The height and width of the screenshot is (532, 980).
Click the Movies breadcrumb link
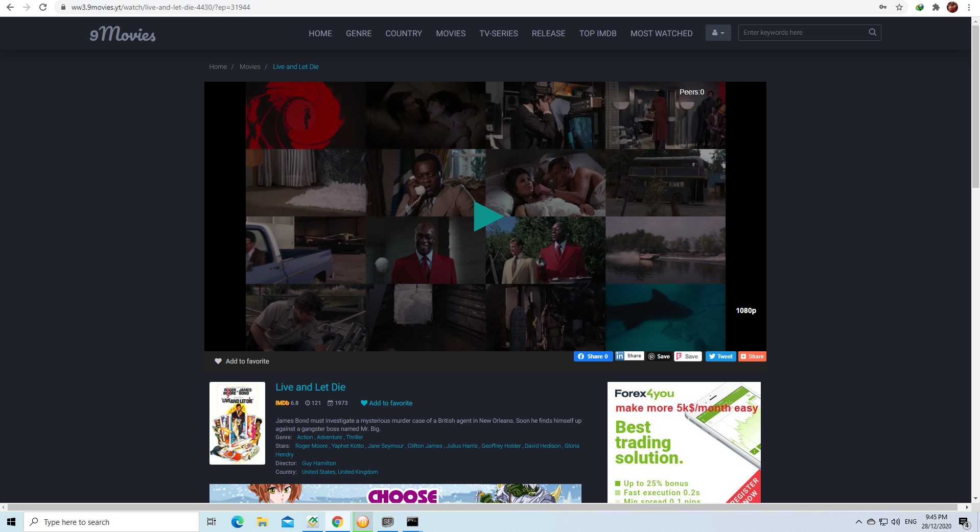[x=250, y=67]
